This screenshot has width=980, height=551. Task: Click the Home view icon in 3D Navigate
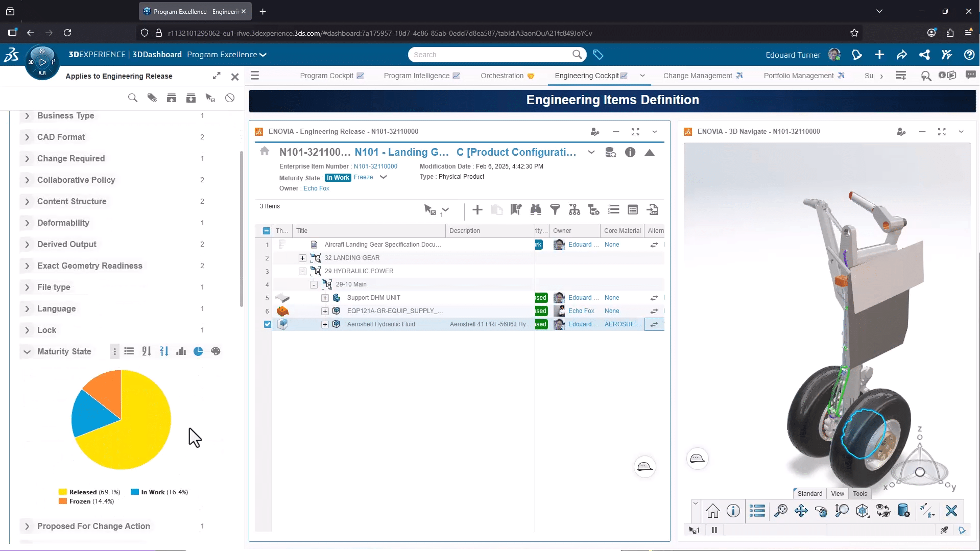(x=713, y=511)
